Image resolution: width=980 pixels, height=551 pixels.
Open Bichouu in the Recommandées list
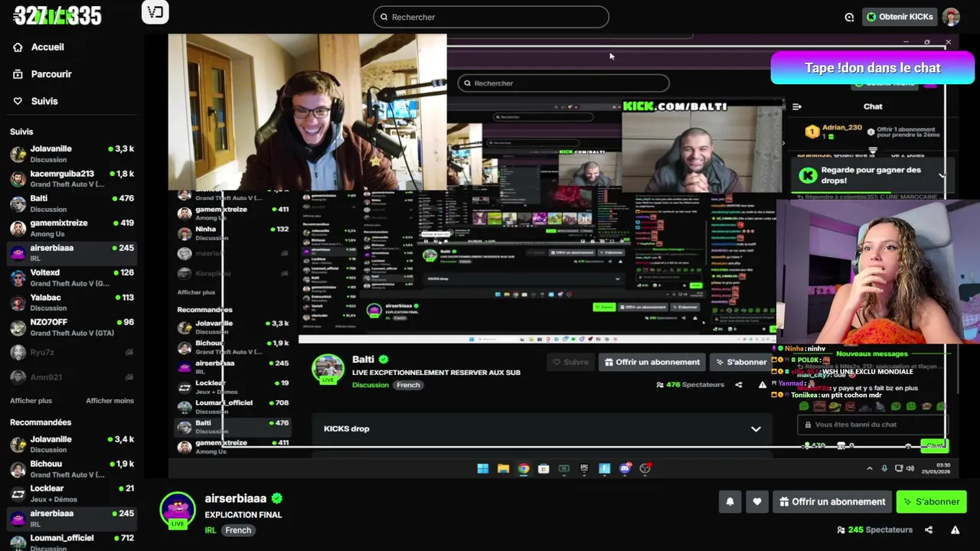[x=72, y=468]
